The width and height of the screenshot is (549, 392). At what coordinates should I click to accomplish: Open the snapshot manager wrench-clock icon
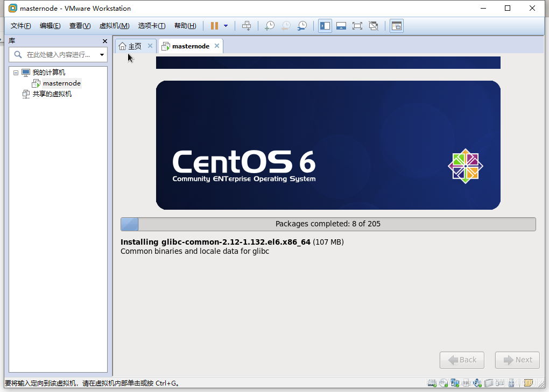302,26
